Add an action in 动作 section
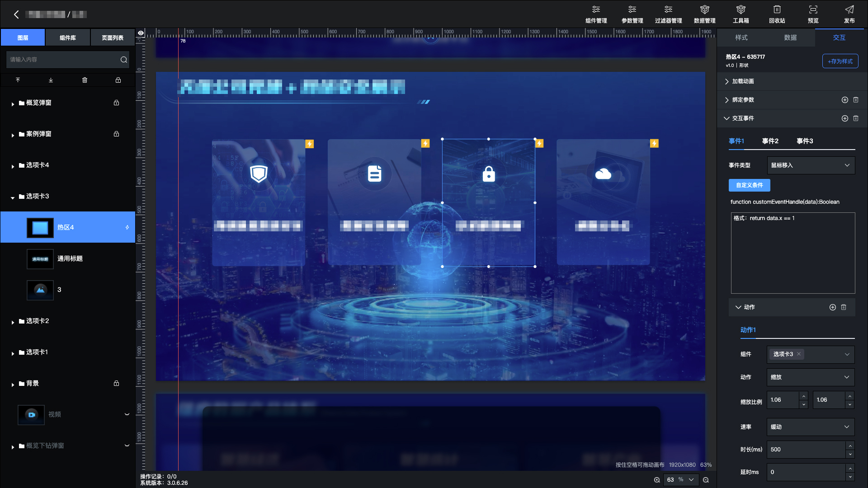Image resolution: width=868 pixels, height=488 pixels. (x=832, y=307)
